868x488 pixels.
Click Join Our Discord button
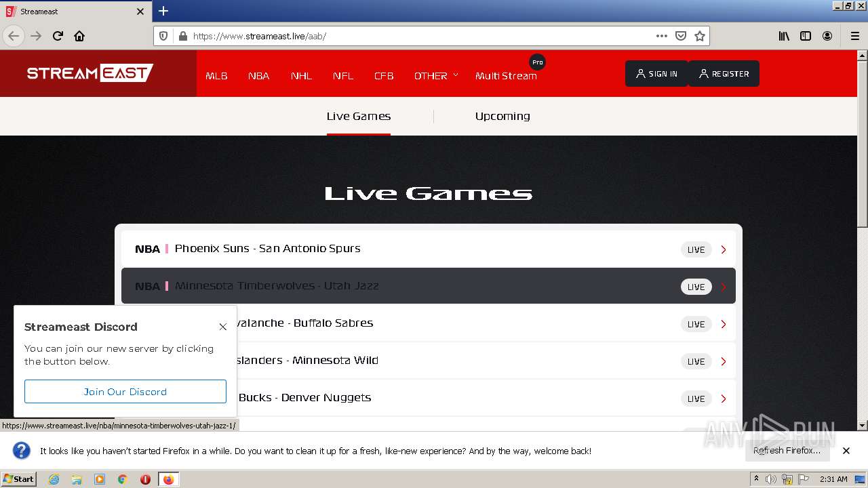[125, 392]
